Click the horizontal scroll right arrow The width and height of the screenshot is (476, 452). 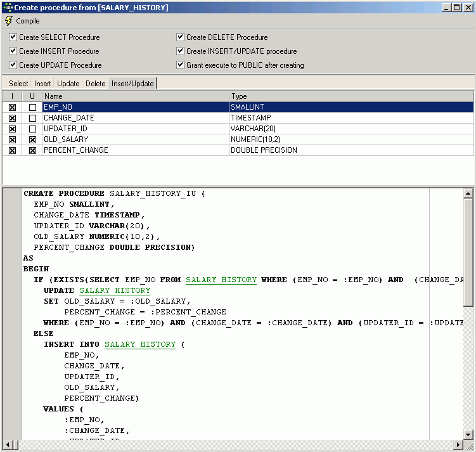tap(458, 445)
